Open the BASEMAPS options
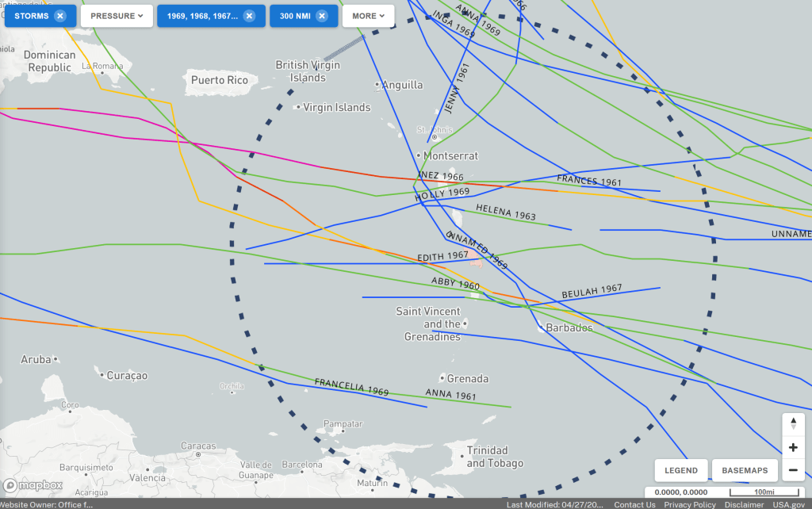This screenshot has width=812, height=509. (x=745, y=470)
